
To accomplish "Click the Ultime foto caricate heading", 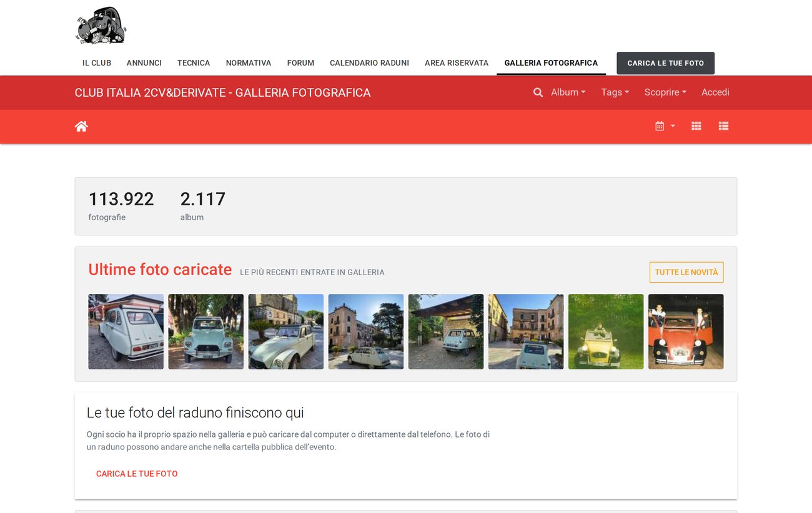I will pyautogui.click(x=160, y=270).
